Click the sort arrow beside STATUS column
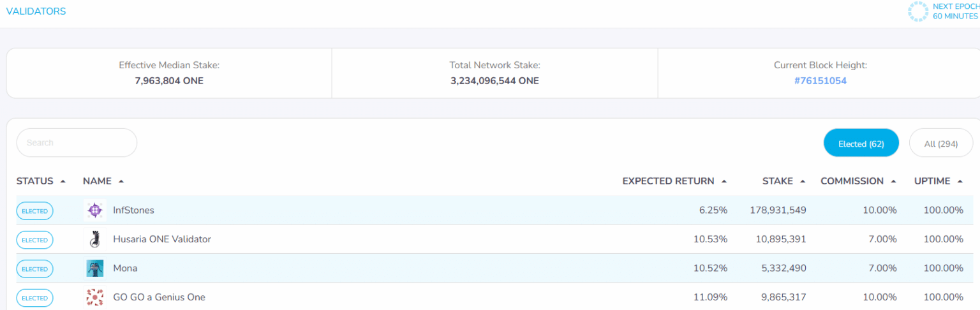The height and width of the screenshot is (310, 980). pos(63,181)
